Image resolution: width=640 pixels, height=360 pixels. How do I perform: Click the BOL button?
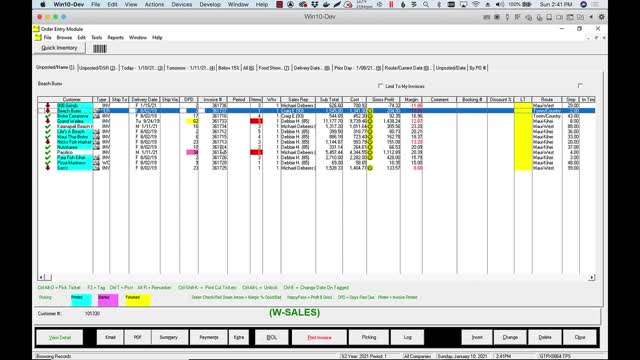[x=271, y=338]
